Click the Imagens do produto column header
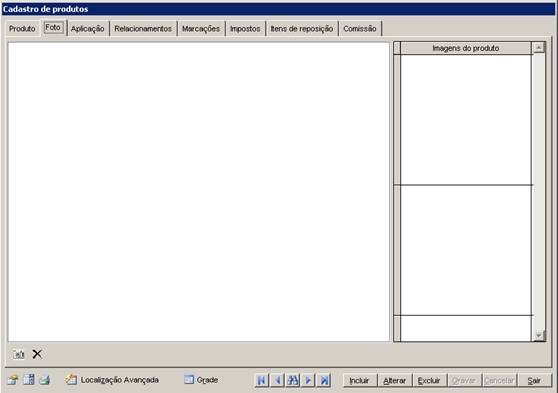 (465, 48)
